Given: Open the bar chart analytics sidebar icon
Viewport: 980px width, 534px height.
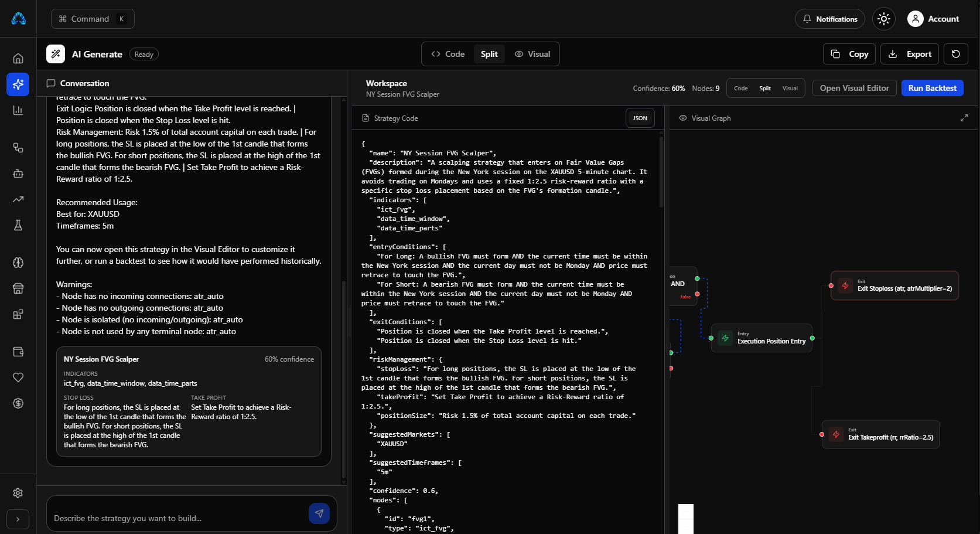Looking at the screenshot, I should point(18,110).
